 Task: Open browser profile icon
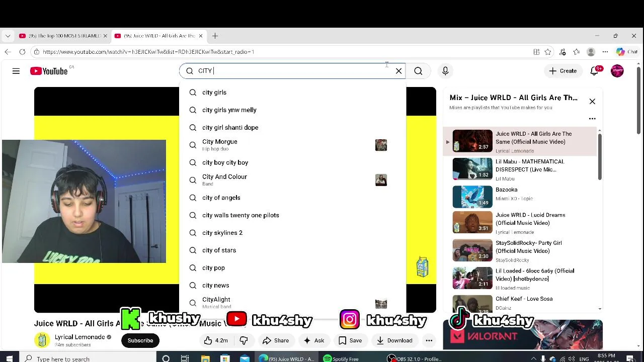coord(591,52)
